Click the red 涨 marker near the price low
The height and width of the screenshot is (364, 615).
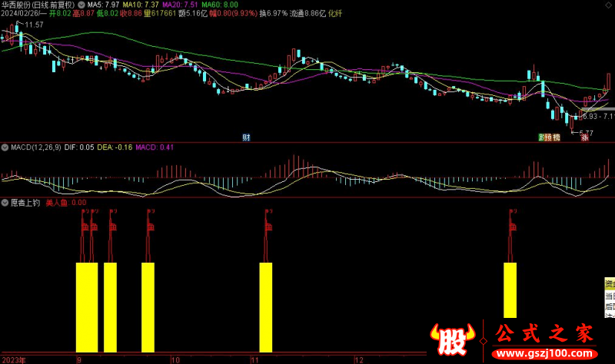click(x=583, y=137)
